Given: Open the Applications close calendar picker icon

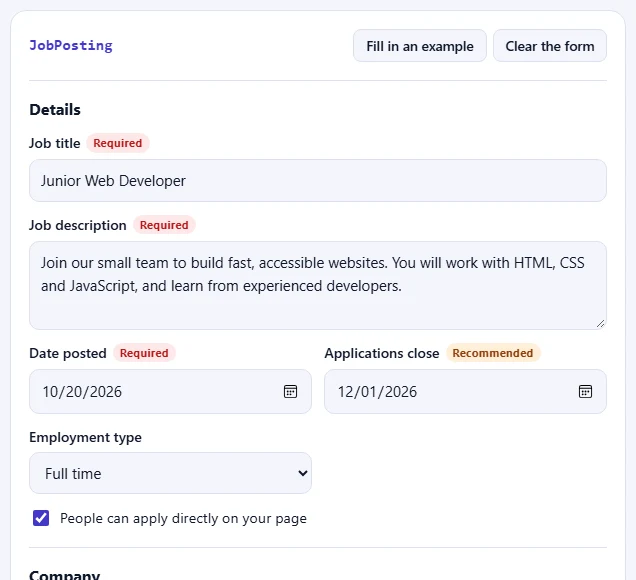Looking at the screenshot, I should click(x=585, y=391).
